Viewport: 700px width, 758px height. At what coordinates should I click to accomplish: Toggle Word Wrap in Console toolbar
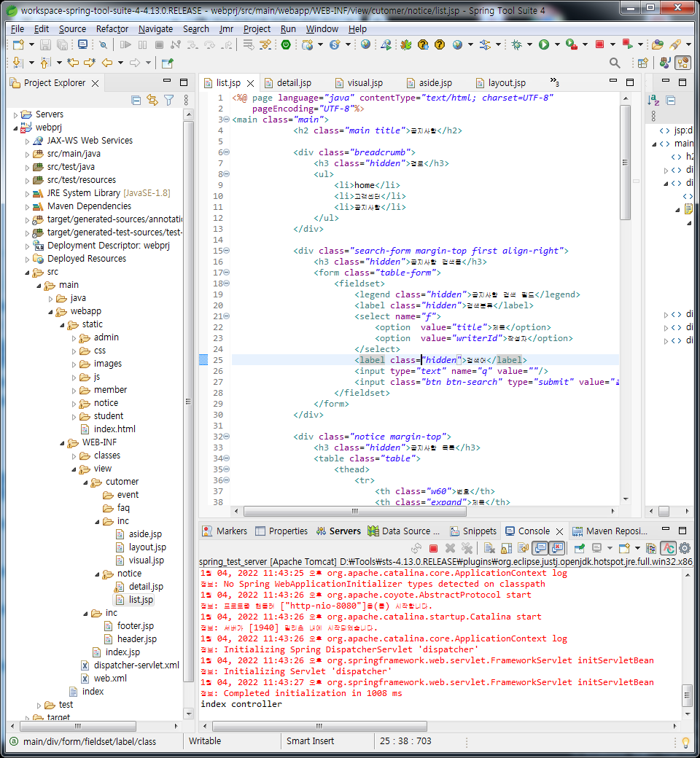pos(523,547)
